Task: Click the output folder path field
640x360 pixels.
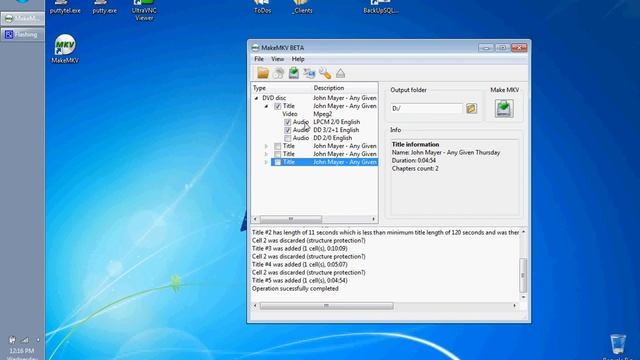Action: [427, 108]
